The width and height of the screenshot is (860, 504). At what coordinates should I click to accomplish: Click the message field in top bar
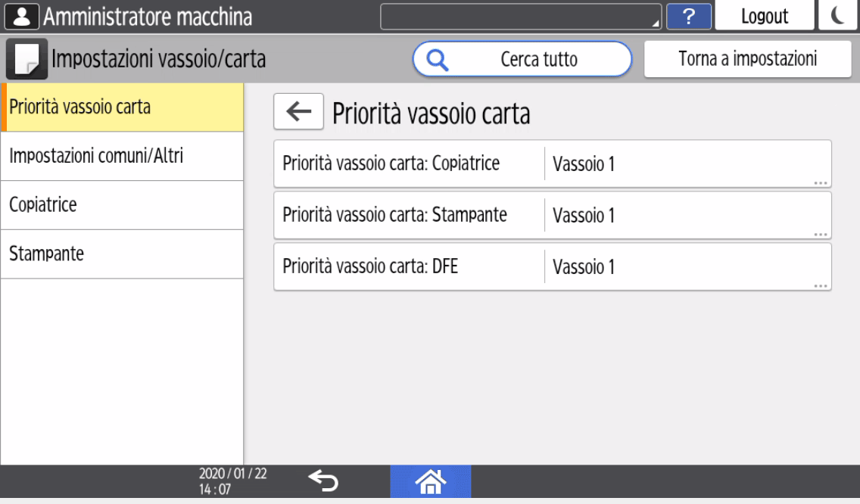coord(521,17)
